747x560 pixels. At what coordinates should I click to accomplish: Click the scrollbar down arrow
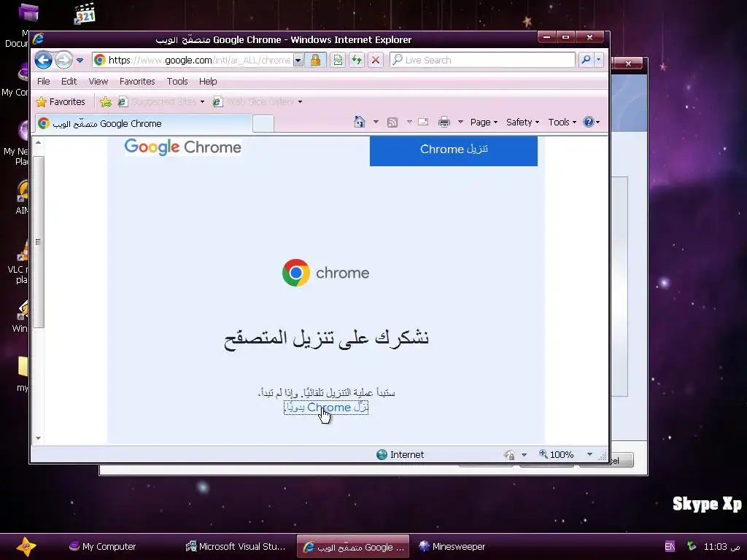point(39,438)
